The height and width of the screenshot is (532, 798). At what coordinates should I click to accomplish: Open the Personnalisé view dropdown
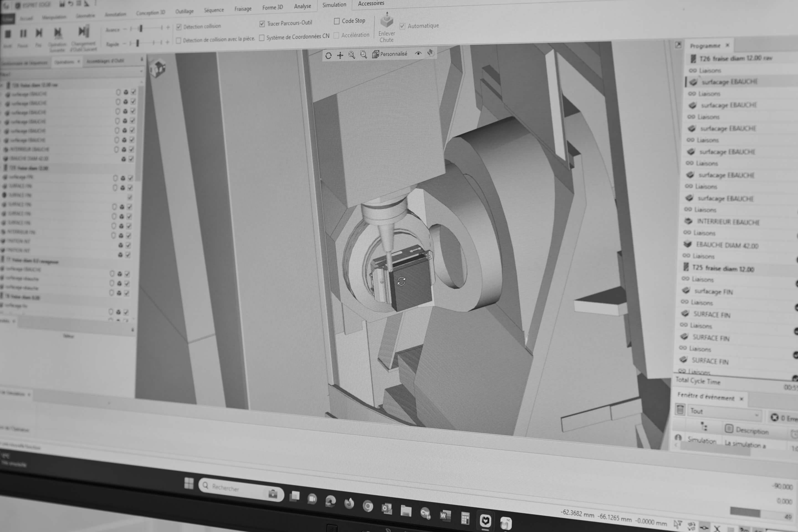[390, 54]
